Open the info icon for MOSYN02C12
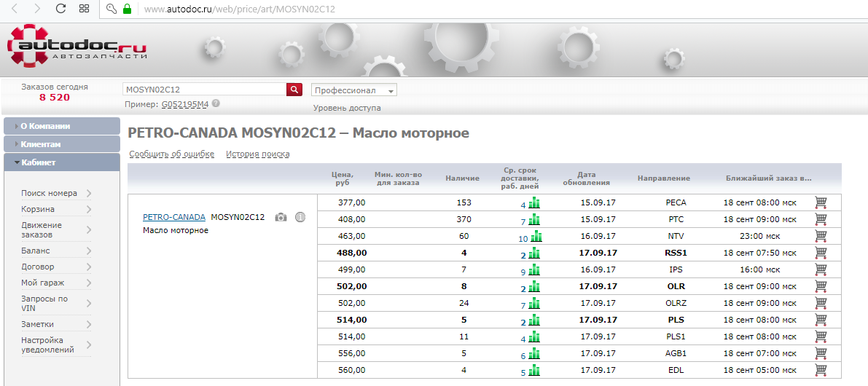This screenshot has width=868, height=386. tap(300, 217)
